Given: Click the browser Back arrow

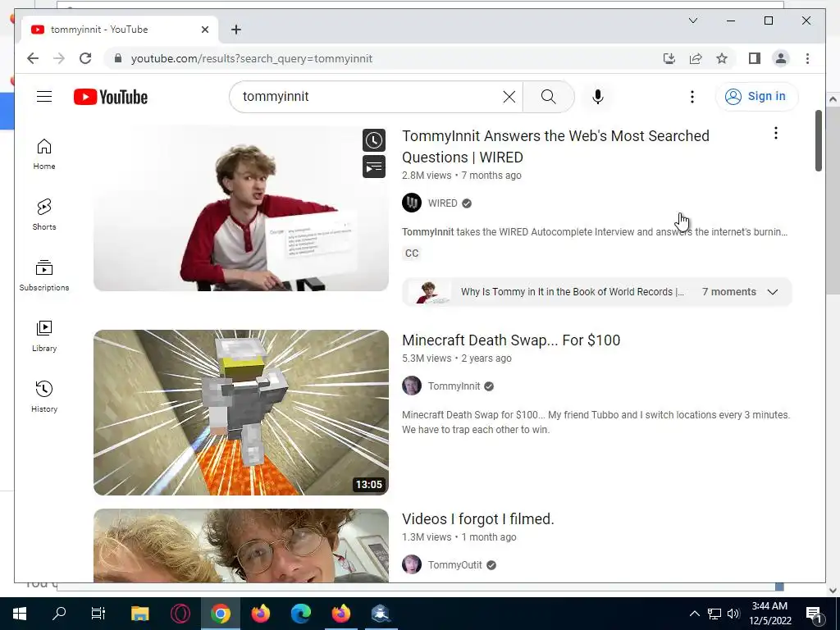Looking at the screenshot, I should [33, 58].
